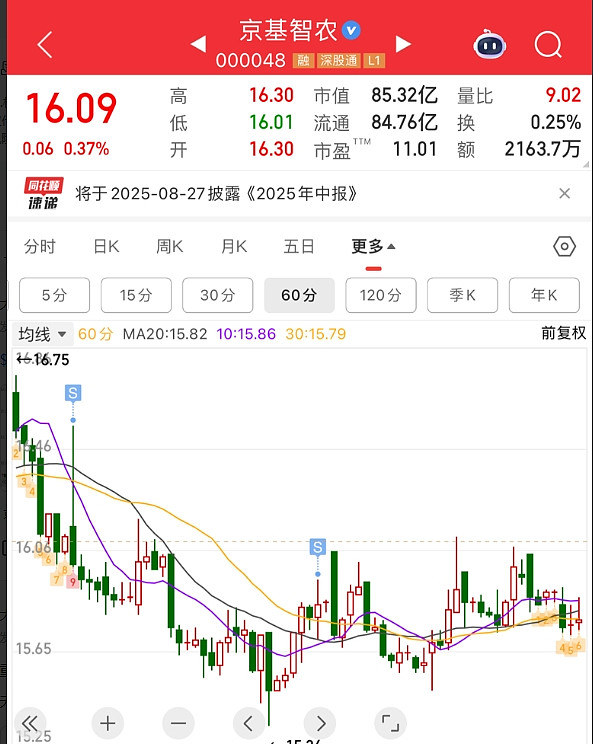This screenshot has width=593, height=744.
Task: Switch to next stock with right triangle
Action: [x=403, y=44]
